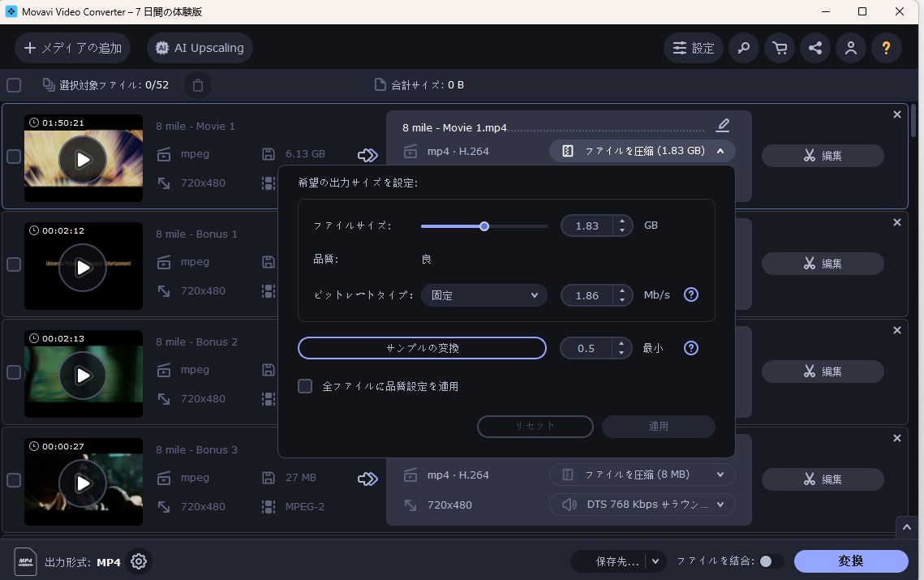Click the share icon in the toolbar

click(815, 48)
